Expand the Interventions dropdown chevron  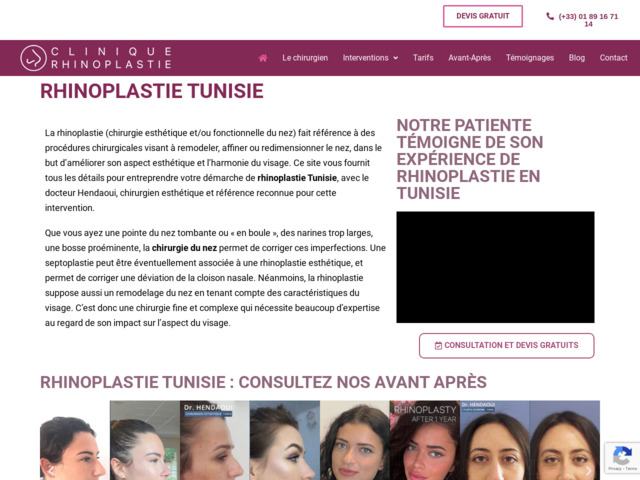(x=396, y=58)
